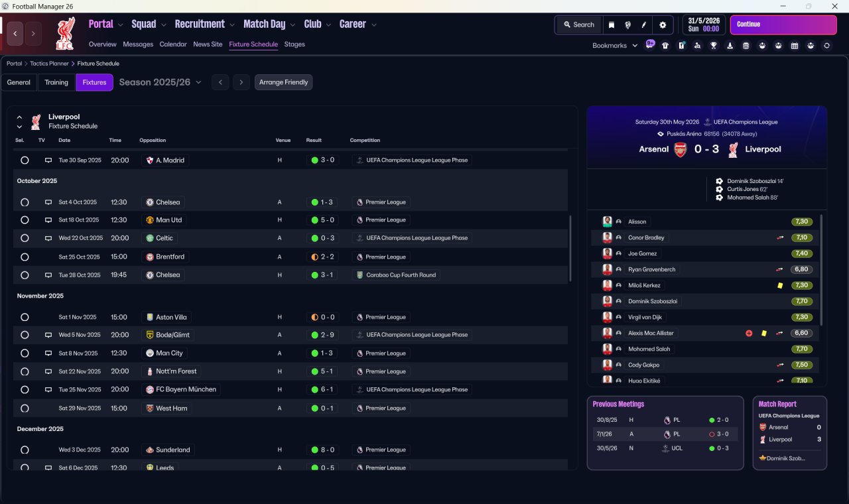Switch to the Stages tab
The height and width of the screenshot is (504, 849).
click(x=294, y=44)
